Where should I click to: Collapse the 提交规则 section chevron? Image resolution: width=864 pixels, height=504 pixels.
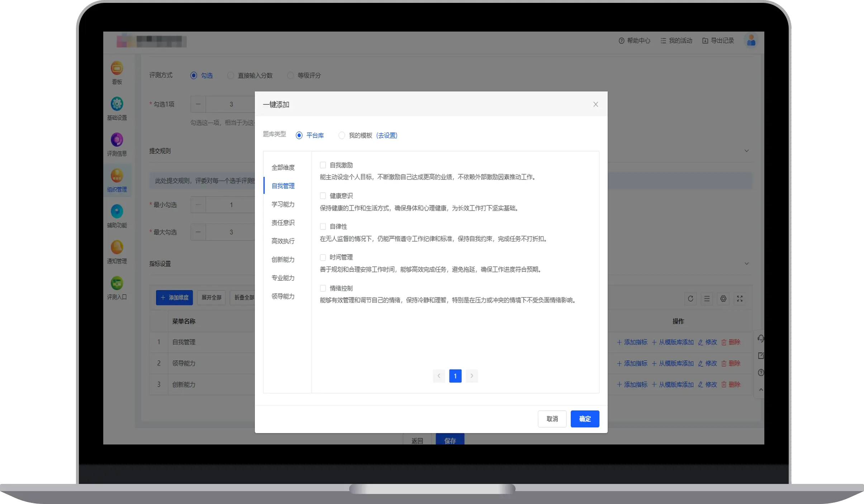746,151
